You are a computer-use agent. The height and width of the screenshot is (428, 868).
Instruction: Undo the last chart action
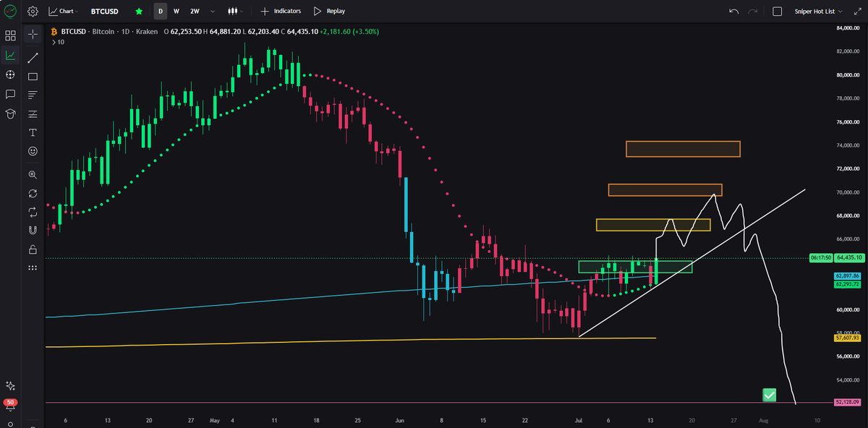tap(734, 11)
